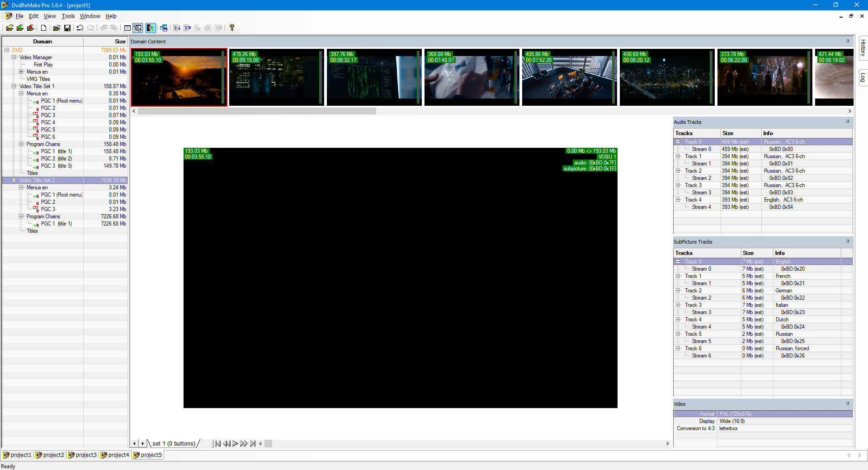
Task: Collapse Track 2 in Audio Tracks
Action: 678,171
